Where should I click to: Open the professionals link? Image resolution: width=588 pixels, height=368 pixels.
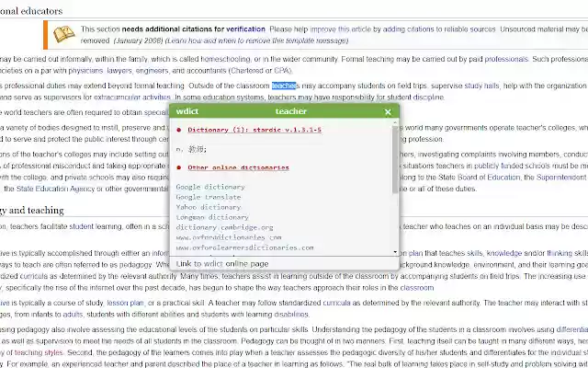(506, 59)
